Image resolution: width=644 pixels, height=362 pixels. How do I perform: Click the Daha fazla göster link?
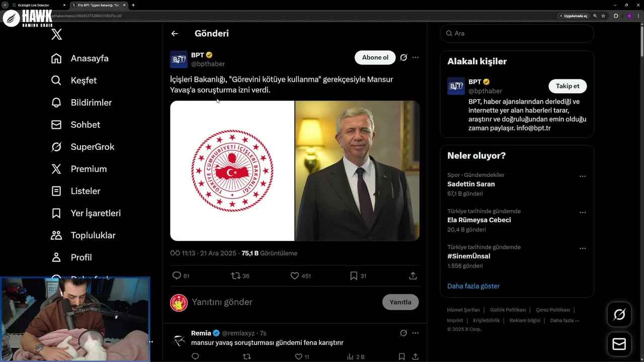coord(473,286)
